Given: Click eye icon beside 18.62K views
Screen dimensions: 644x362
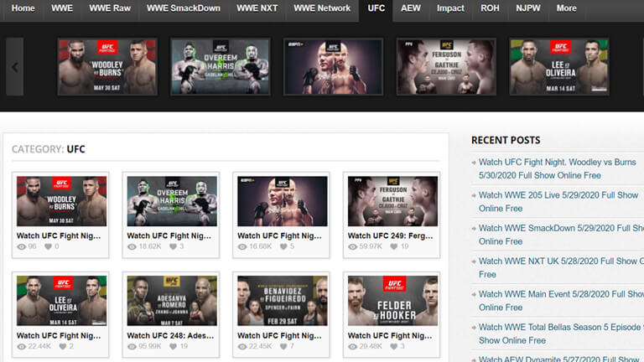Looking at the screenshot, I should click(132, 246).
